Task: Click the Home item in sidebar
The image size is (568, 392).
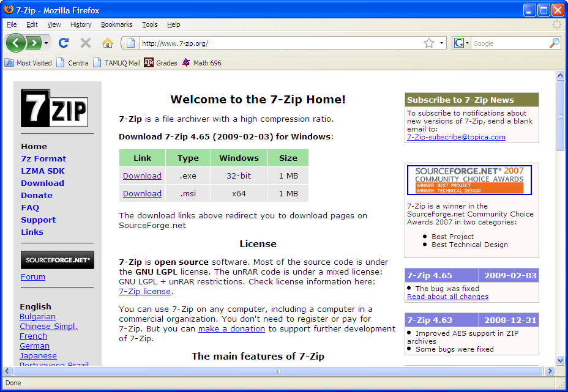Action: coord(34,147)
